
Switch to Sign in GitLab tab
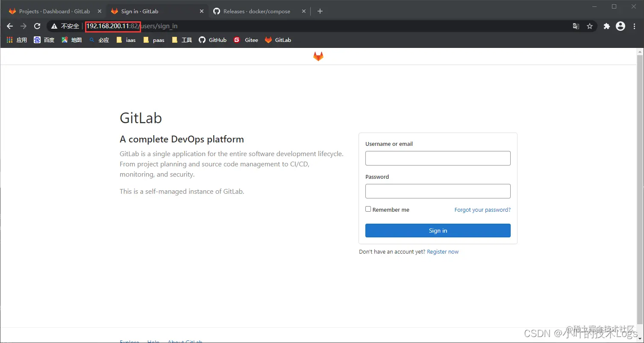157,11
